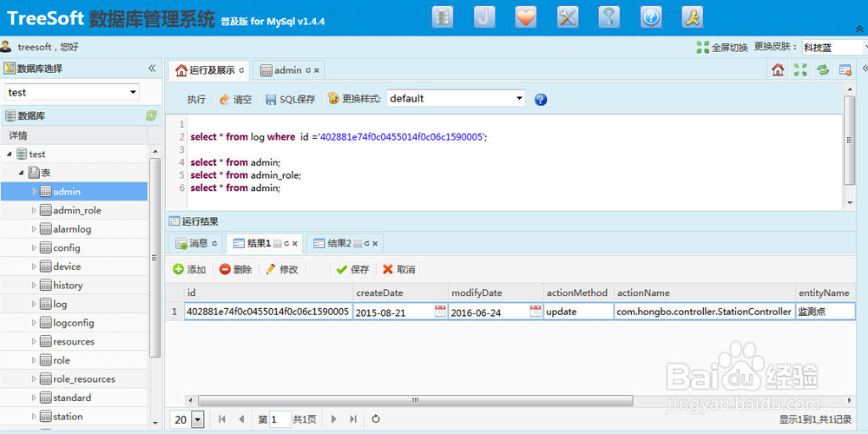Open the 更换皮肤 skin dropdown
Screen dimensions: 868x434
[833, 48]
